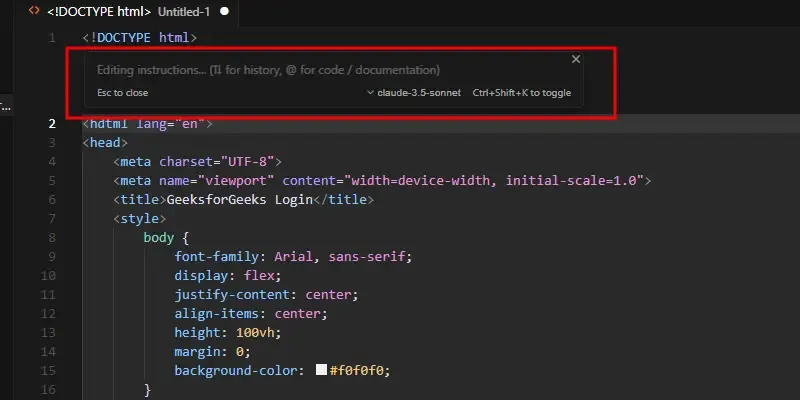The width and height of the screenshot is (800, 400).
Task: Open the claude-3.5-sonnet model dropdown
Action: (414, 93)
